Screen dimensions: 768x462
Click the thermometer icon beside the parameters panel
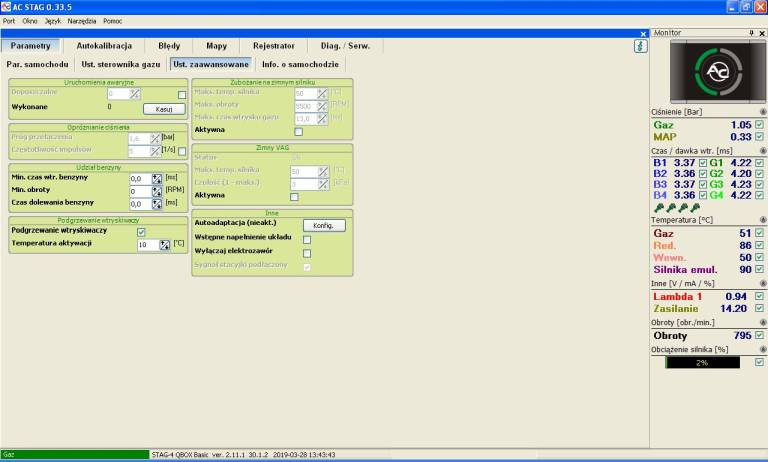(x=641, y=47)
